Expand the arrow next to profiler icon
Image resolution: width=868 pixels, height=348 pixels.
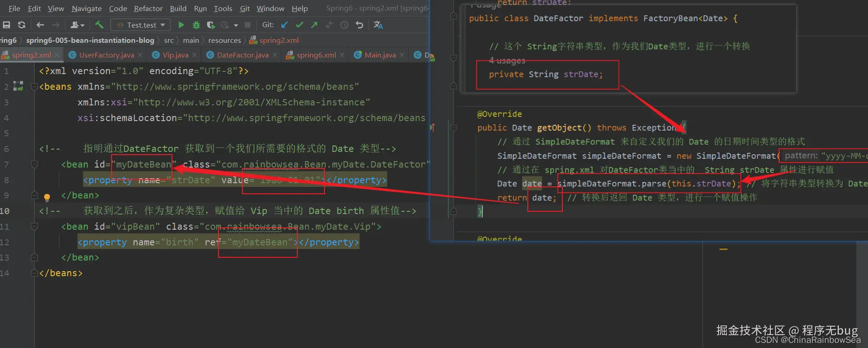[x=236, y=25]
